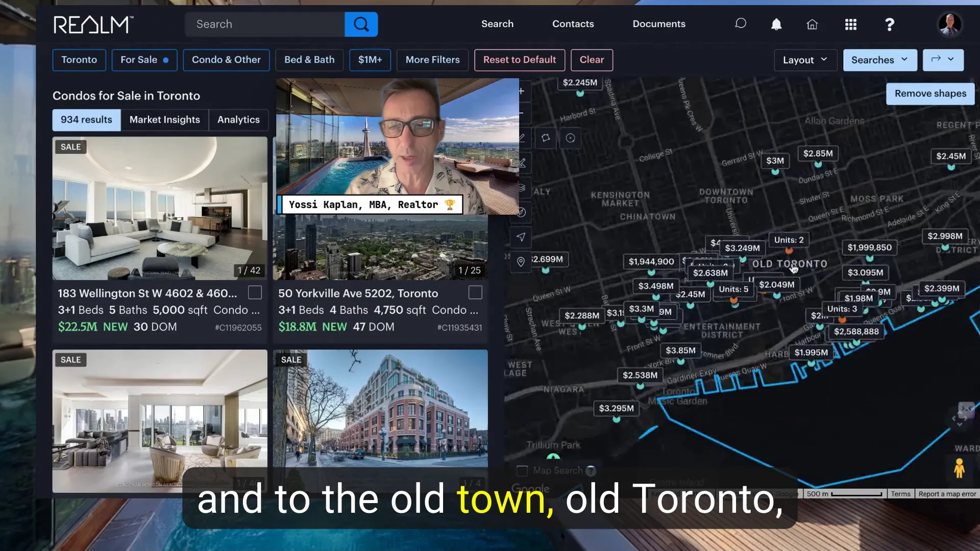The width and height of the screenshot is (980, 551).
Task: Click the Clear filters button
Action: (592, 60)
